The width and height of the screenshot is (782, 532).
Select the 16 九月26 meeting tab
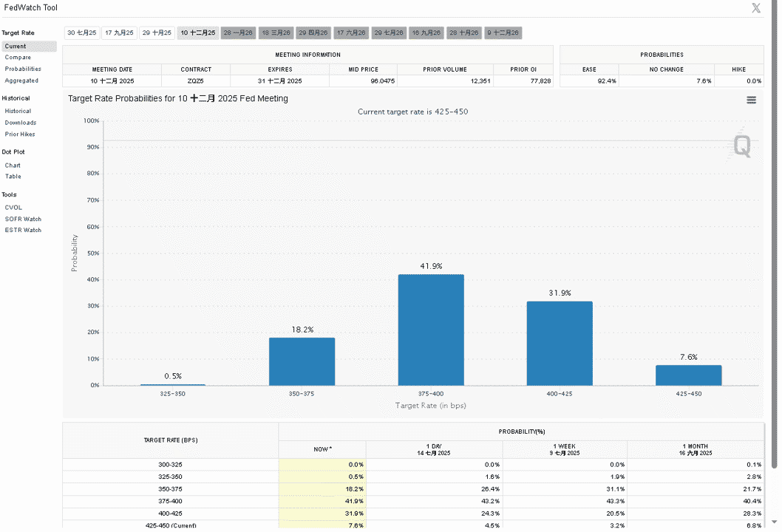point(426,33)
